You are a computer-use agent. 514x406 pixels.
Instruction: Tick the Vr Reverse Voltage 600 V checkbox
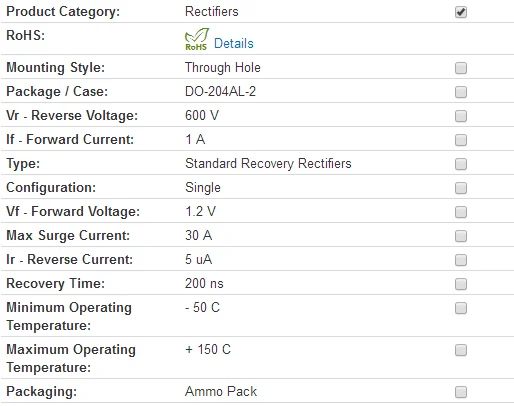(x=461, y=116)
